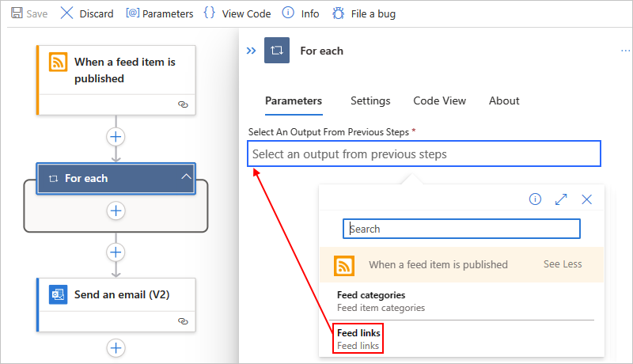
Task: Click the output from previous steps field
Action: point(424,154)
